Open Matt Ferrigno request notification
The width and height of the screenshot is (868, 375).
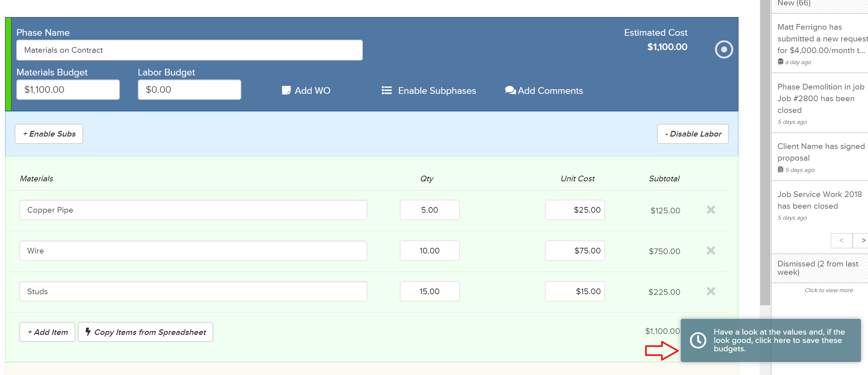[x=820, y=44]
